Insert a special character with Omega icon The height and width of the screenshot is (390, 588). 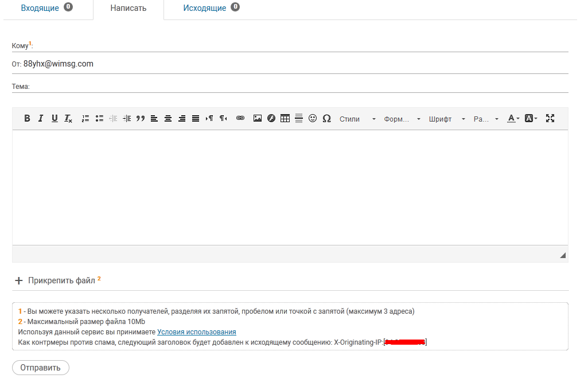(x=327, y=119)
